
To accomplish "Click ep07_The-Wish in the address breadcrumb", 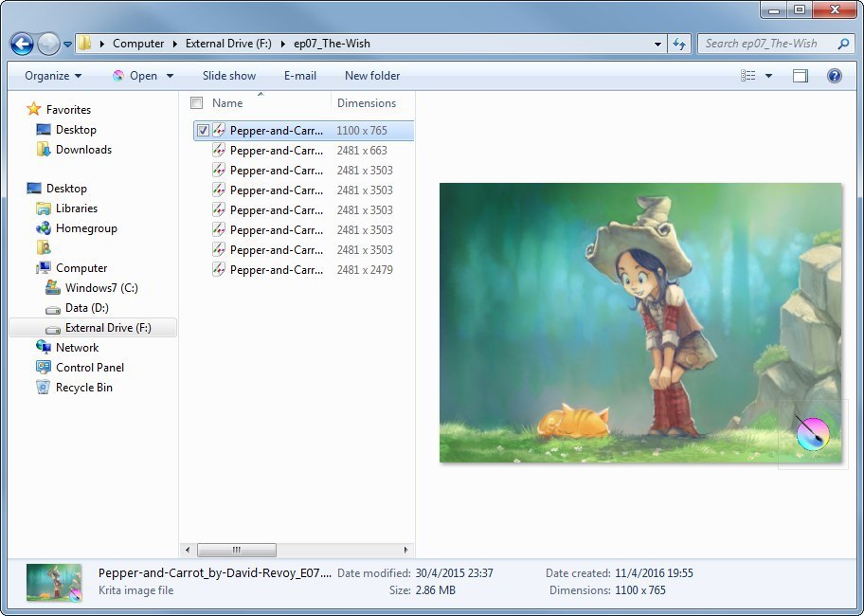I will click(x=332, y=44).
